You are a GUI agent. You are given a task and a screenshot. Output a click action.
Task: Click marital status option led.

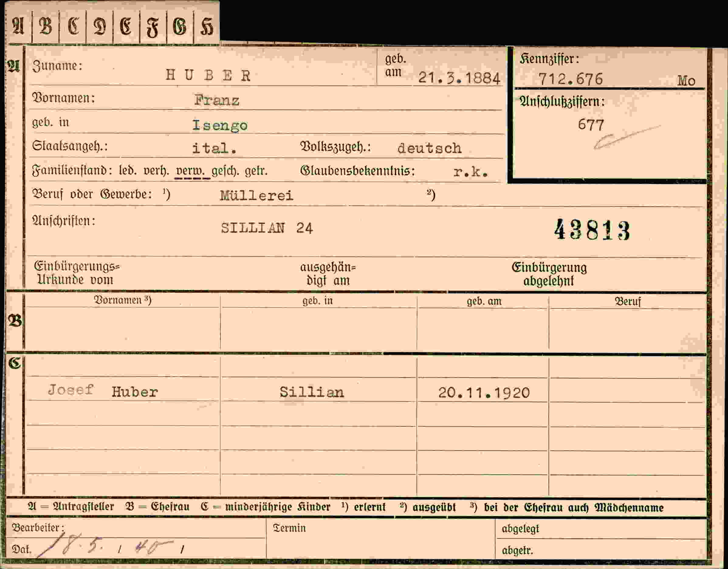pyautogui.click(x=128, y=171)
